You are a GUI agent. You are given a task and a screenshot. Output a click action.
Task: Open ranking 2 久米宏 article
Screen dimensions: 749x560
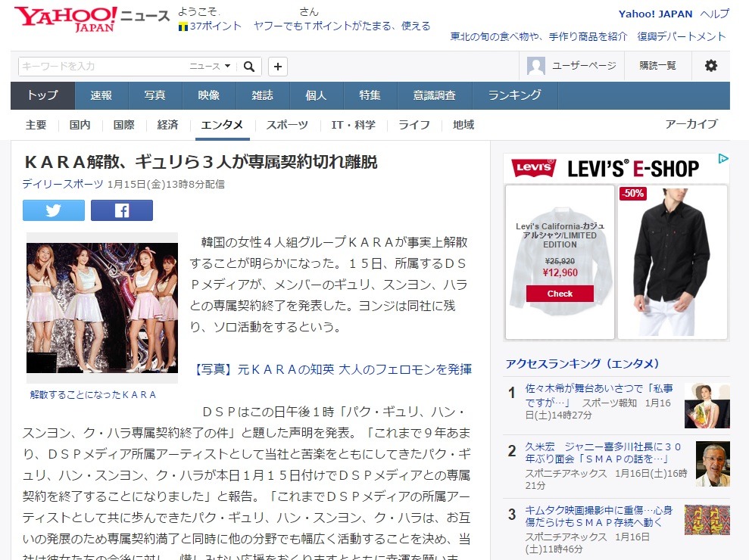tap(604, 453)
